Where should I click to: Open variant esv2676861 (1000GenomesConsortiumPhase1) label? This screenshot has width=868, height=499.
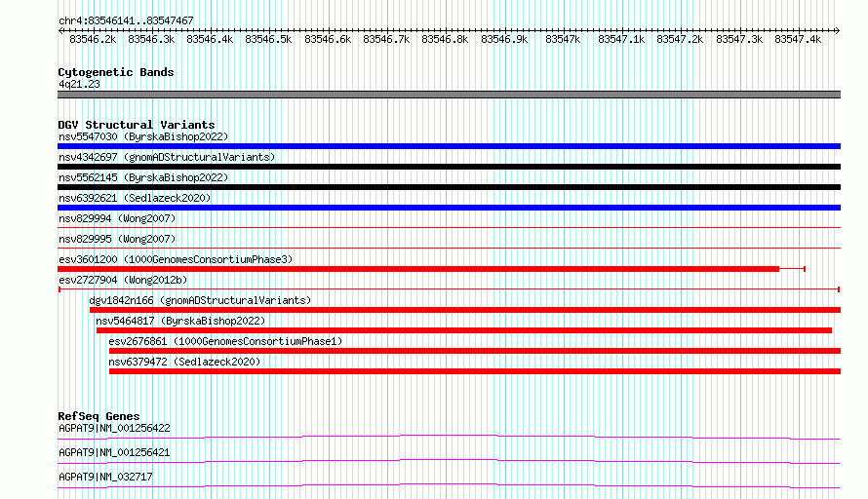click(226, 341)
